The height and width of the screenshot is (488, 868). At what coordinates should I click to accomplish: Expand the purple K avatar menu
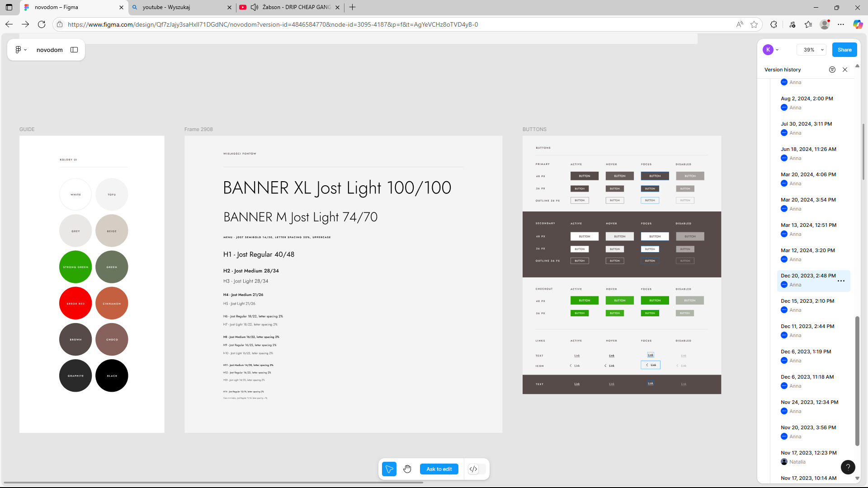click(x=771, y=50)
